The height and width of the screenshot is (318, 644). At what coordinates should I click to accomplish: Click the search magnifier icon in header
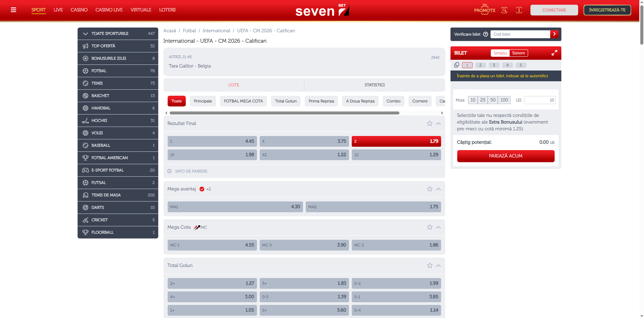click(504, 10)
